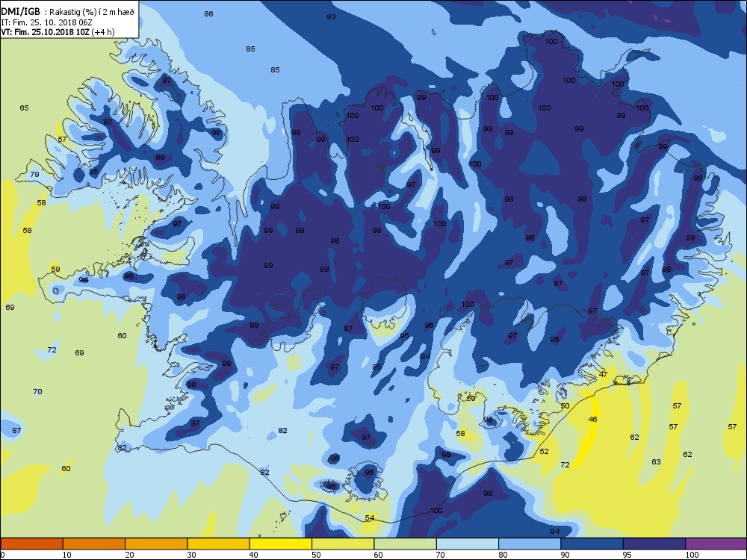The image size is (747, 560).
Task: Click the '80' label on the legend scale
Action: 503,555
